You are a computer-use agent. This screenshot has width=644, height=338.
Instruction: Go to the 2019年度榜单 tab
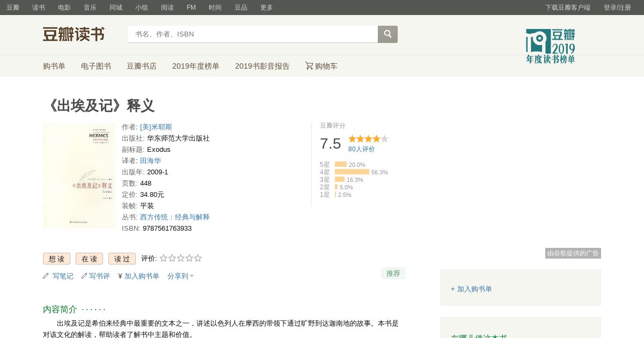[x=196, y=66]
